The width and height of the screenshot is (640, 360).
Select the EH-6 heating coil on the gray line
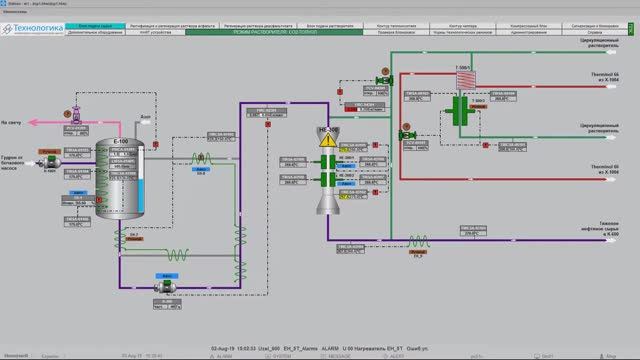(x=201, y=158)
